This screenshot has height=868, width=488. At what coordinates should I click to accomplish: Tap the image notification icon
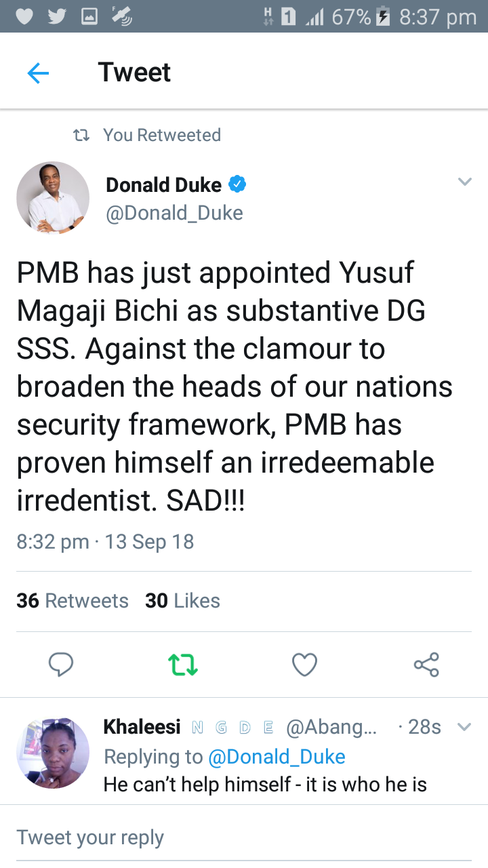click(89, 17)
